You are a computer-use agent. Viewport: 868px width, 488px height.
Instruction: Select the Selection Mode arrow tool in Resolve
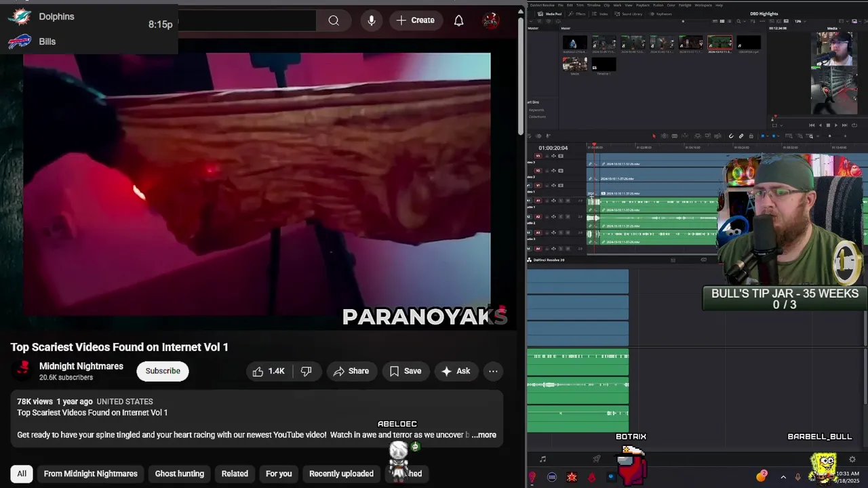(654, 136)
